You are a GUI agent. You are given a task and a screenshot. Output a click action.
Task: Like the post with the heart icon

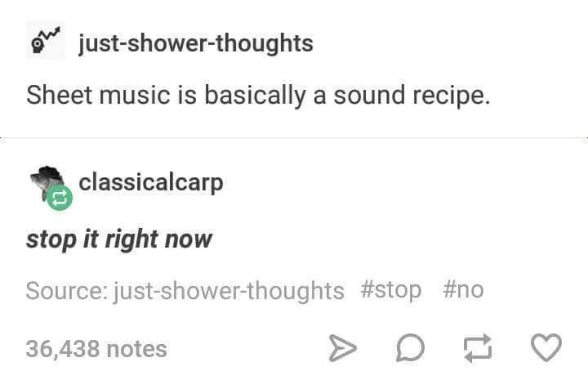[x=546, y=347]
